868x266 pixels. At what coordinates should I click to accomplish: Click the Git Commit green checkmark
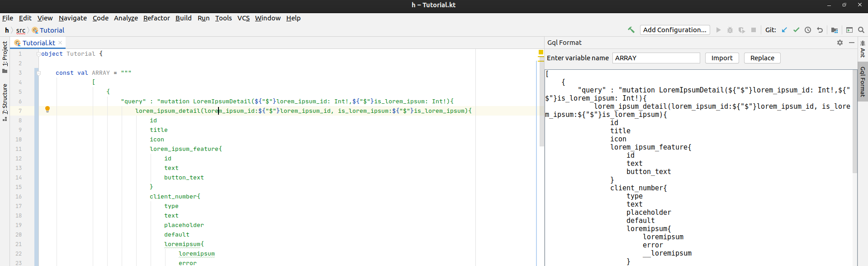tap(796, 30)
